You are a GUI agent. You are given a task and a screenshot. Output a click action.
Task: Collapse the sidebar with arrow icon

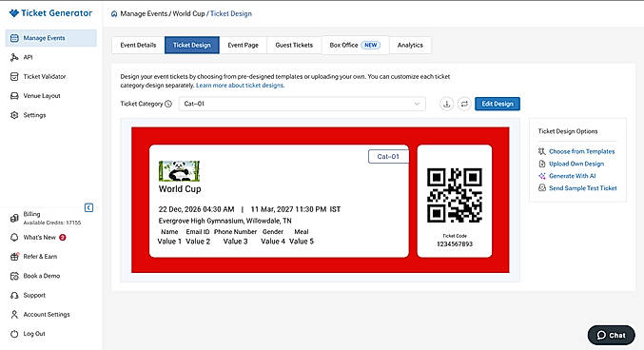pos(88,207)
